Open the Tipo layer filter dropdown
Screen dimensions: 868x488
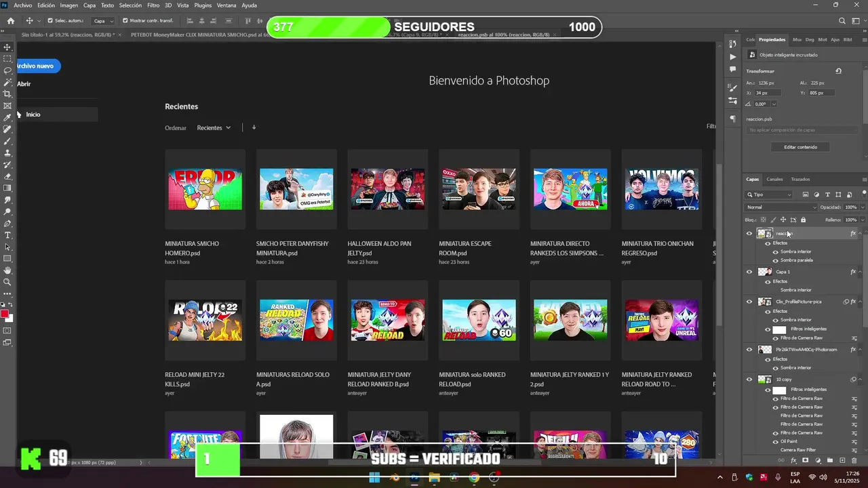[769, 195]
